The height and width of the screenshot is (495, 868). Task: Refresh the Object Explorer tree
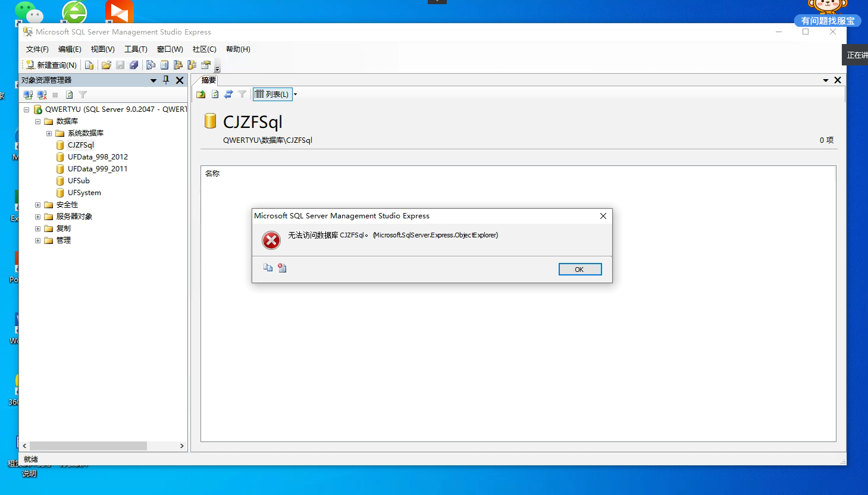[69, 95]
